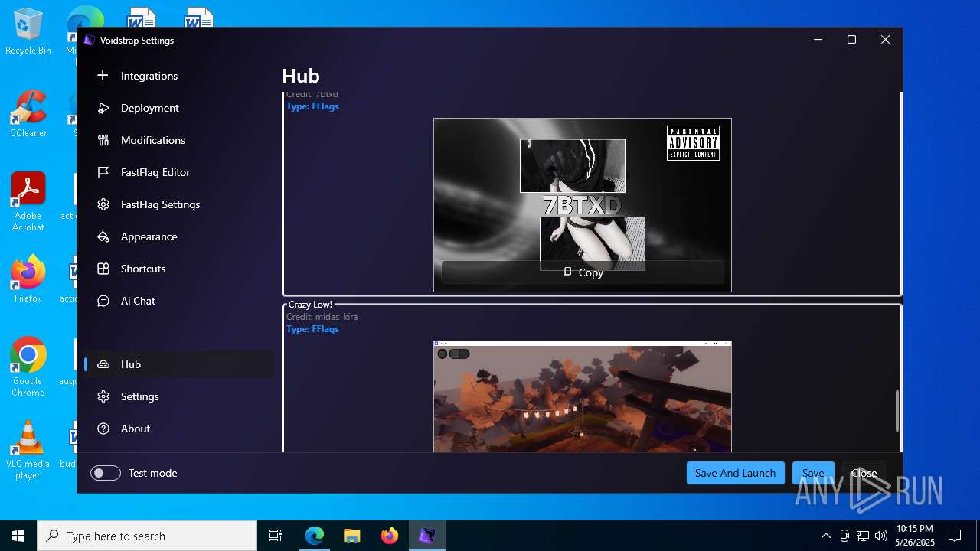Click the volume speaker tray icon
Screen dimensions: 980x551
coord(880,536)
